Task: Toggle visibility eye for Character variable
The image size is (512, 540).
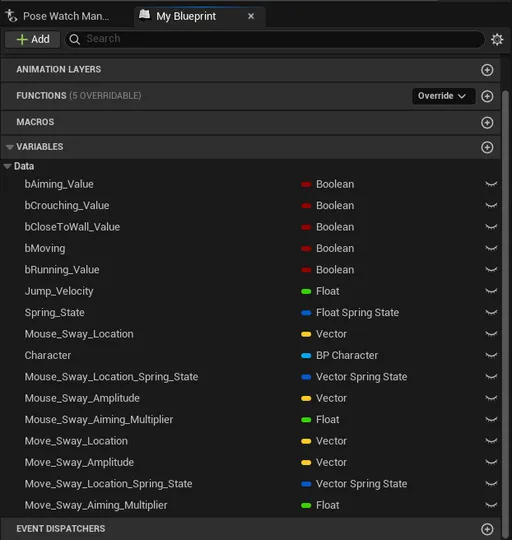Action: pos(491,355)
